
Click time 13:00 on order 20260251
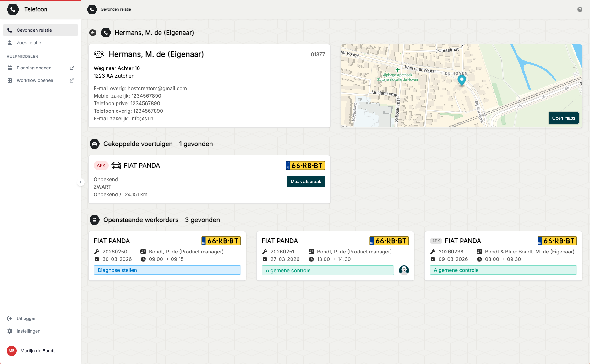coord(323,259)
